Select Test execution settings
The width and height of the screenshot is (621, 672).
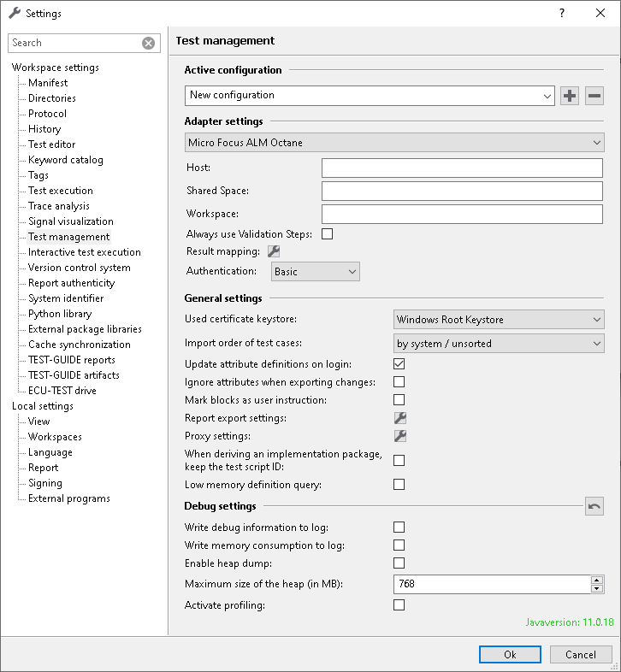click(x=61, y=191)
